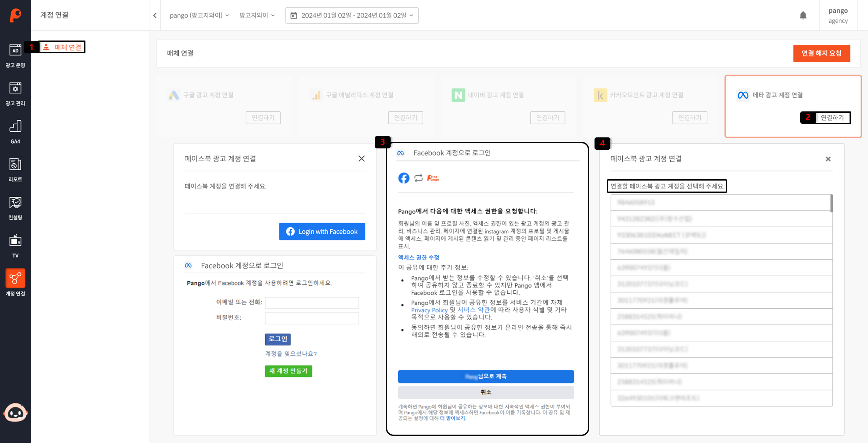The height and width of the screenshot is (443, 868).
Task: Open 팡고지와이 dropdown
Action: click(x=257, y=15)
